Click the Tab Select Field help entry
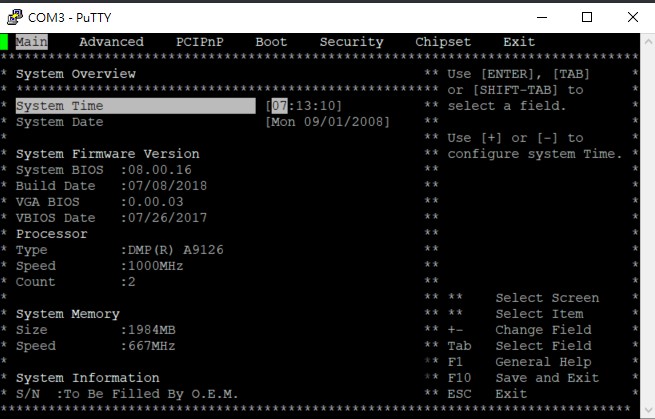This screenshot has height=419, width=655. [x=520, y=346]
